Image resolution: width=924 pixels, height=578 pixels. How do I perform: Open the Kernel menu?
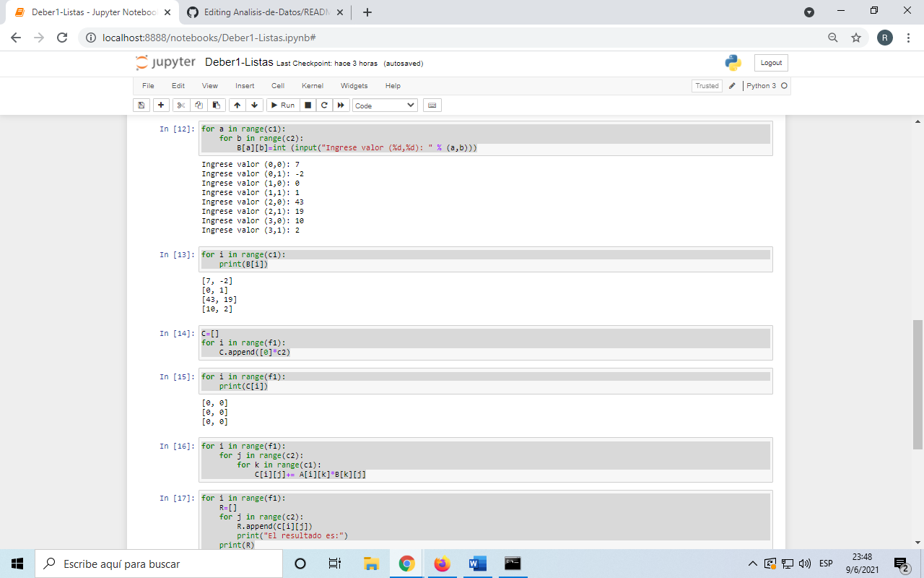312,85
